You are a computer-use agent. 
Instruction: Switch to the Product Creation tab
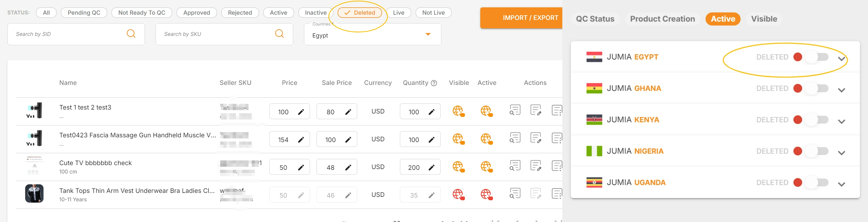click(x=662, y=19)
